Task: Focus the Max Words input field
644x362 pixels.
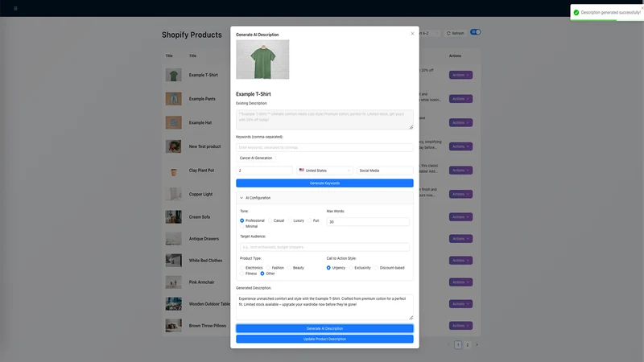Action: (x=368, y=222)
